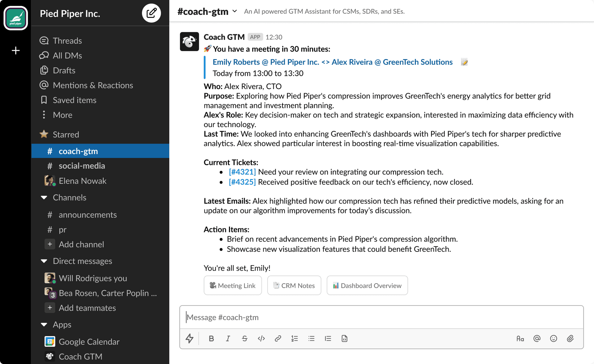
Task: Toggle italic formatting
Action: pyautogui.click(x=228, y=338)
